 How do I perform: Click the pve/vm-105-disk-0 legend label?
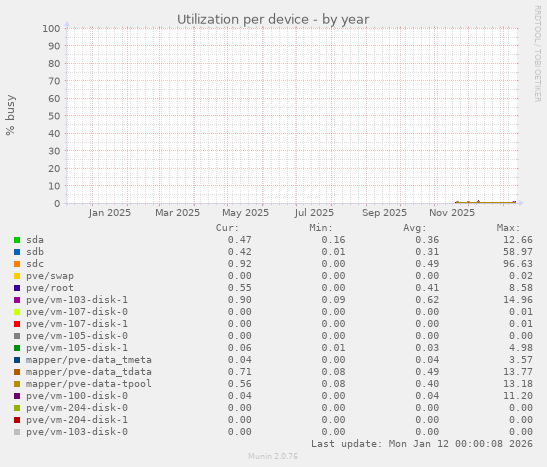[x=77, y=336]
